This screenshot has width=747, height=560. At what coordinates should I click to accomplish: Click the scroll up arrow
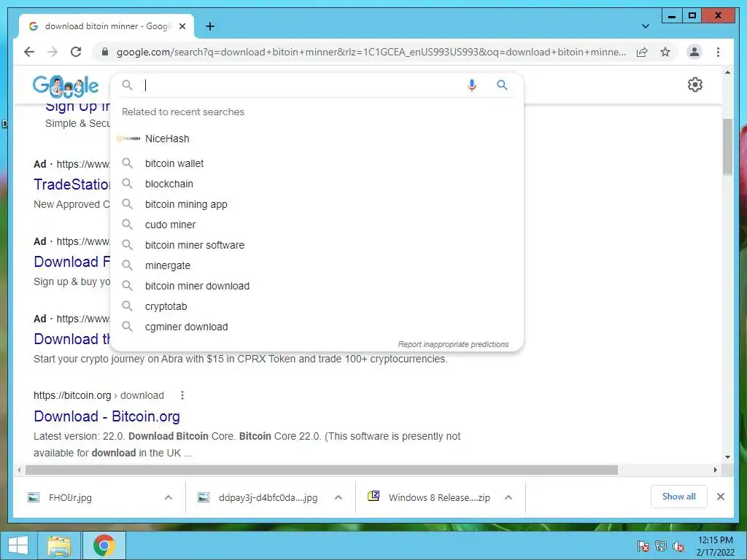coord(727,72)
